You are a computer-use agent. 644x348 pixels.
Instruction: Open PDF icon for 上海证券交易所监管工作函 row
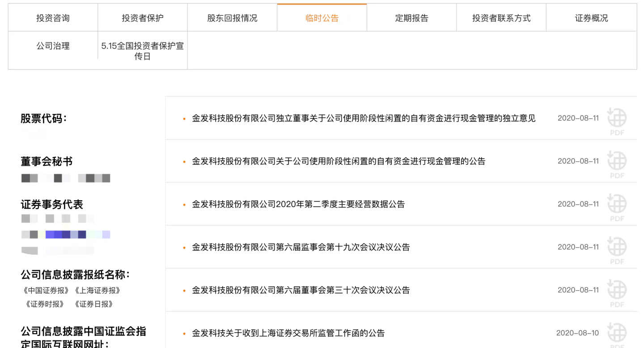point(617,335)
